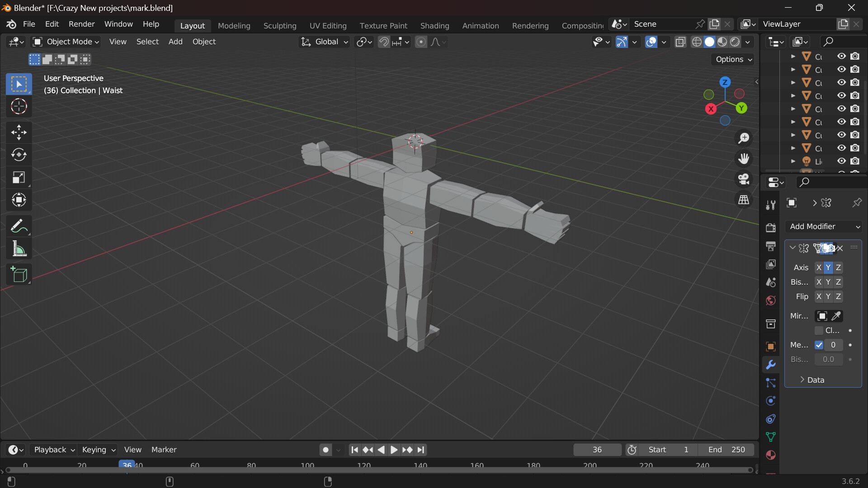
Task: Open the Edit menu
Action: (x=51, y=24)
